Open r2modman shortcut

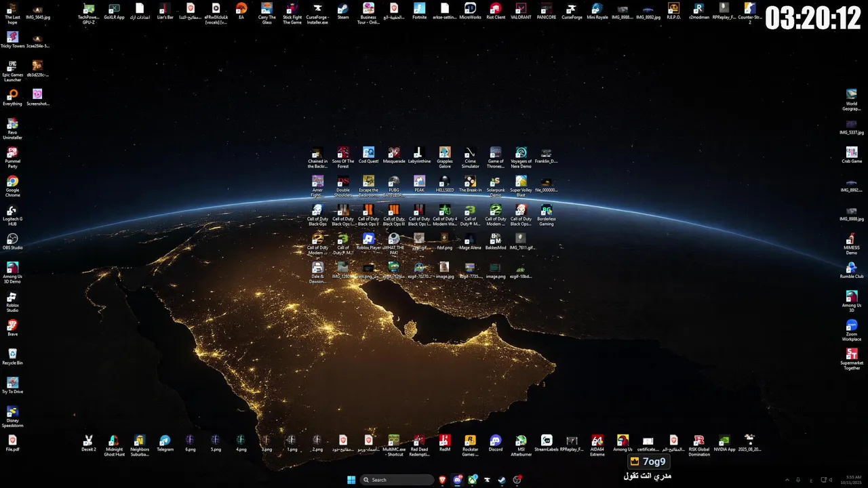698,11
